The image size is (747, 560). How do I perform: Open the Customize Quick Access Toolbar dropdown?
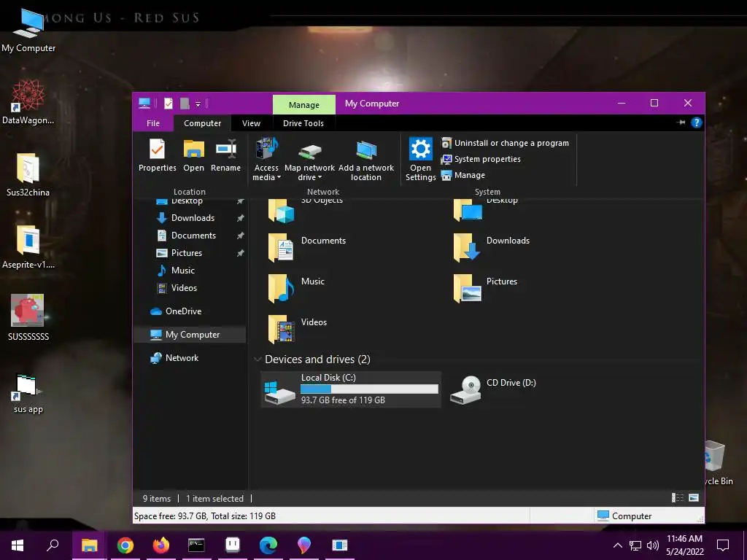coord(198,104)
